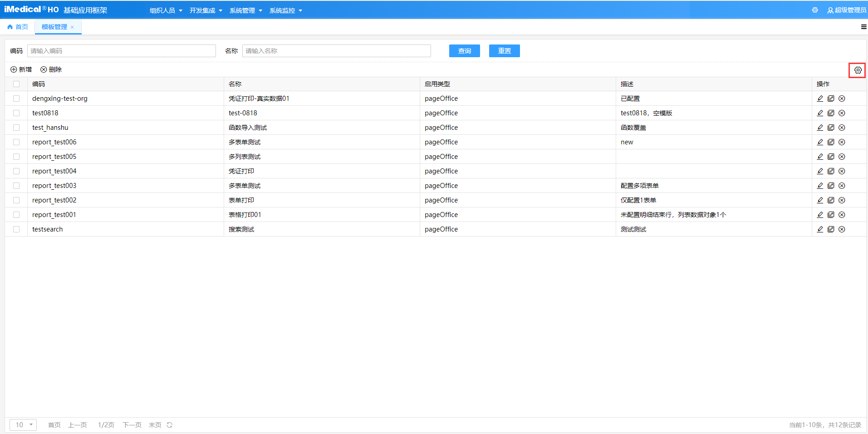Click the X delete icon for testsearch

842,229
